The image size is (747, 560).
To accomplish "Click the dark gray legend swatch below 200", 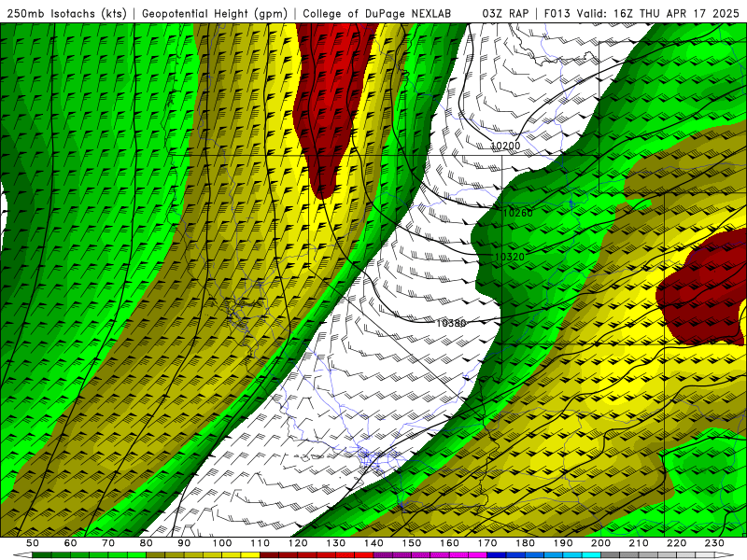I will [611, 555].
